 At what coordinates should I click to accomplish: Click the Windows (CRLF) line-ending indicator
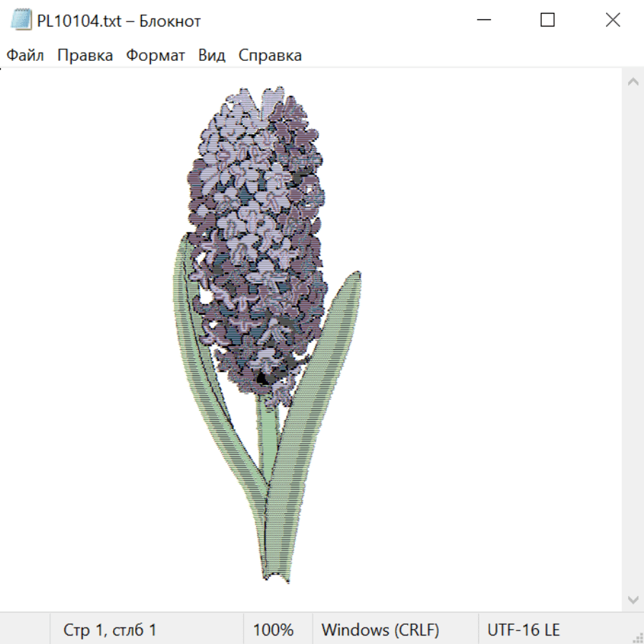tap(380, 630)
